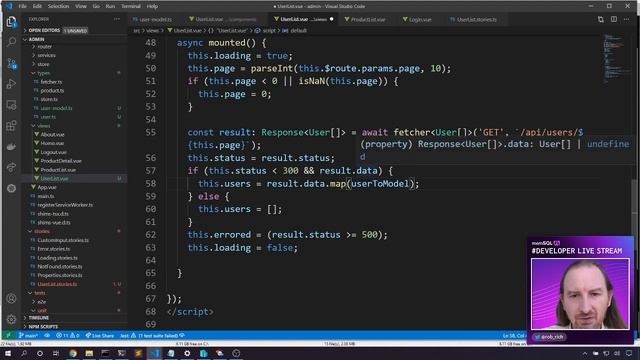Image resolution: width=640 pixels, height=360 pixels.
Task: Open Docker view in activity bar
Action: [11, 147]
